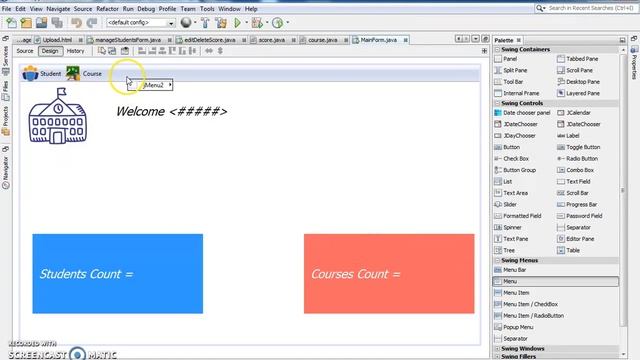Viewport: 640px width, 360px height.
Task: Pick Menu Item / CheckBox from palette
Action: [526, 304]
